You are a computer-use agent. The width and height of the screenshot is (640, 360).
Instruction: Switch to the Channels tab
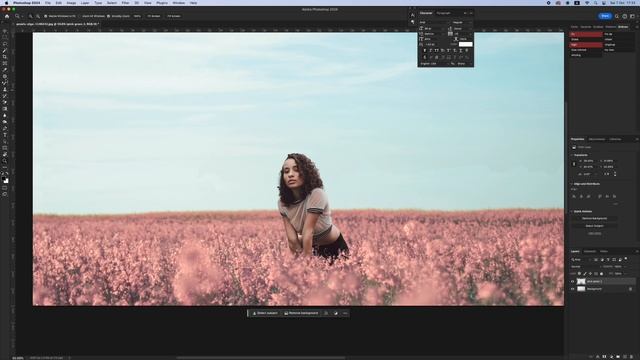589,251
